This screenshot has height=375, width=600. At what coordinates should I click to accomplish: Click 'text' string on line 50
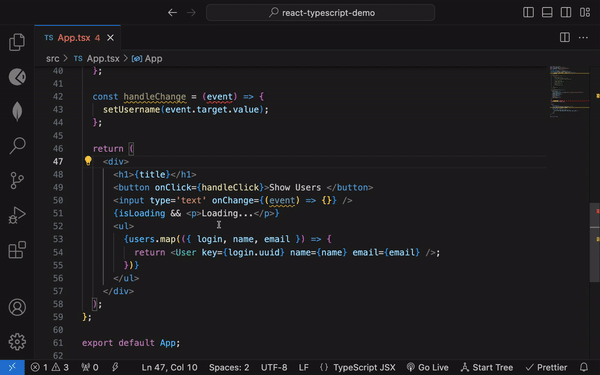click(x=191, y=201)
